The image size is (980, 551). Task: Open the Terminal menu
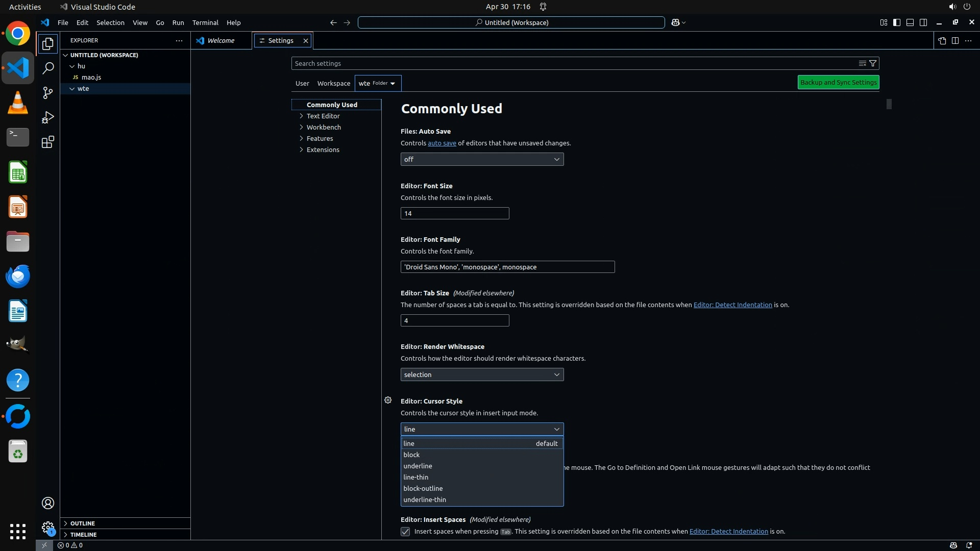[x=205, y=22]
